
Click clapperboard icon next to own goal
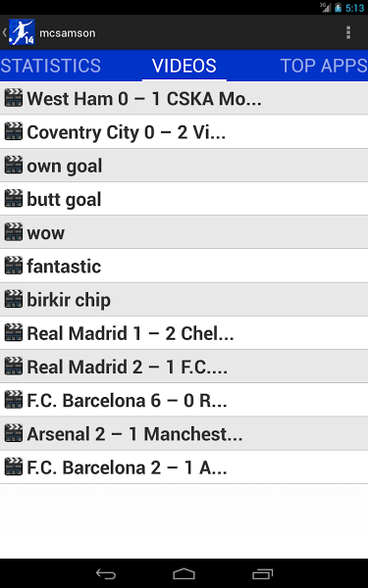14,165
